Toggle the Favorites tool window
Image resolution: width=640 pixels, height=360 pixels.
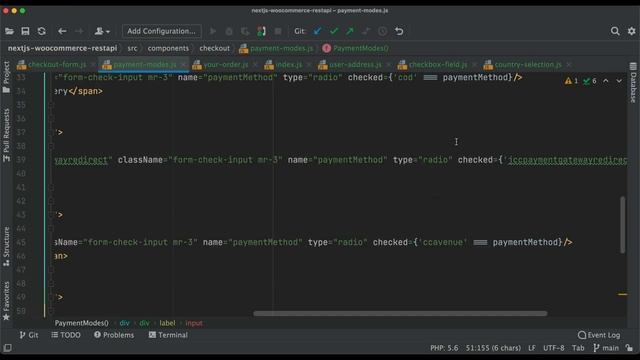[x=6, y=301]
